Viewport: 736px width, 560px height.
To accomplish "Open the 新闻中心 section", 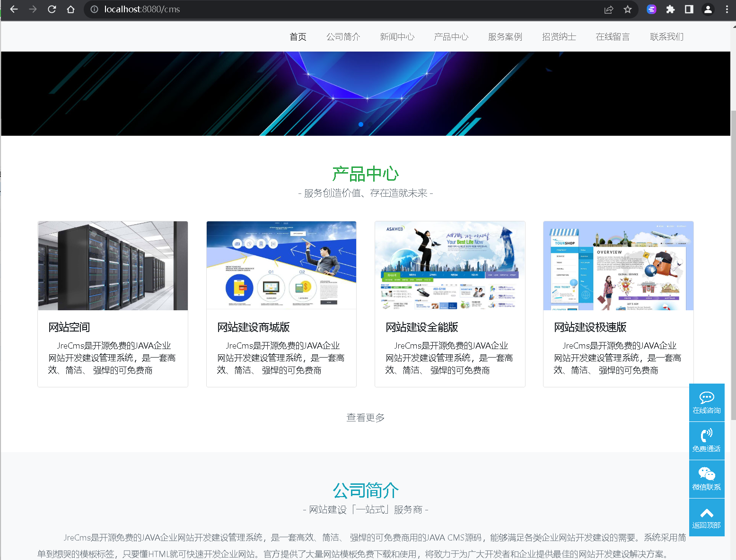I will [x=397, y=36].
